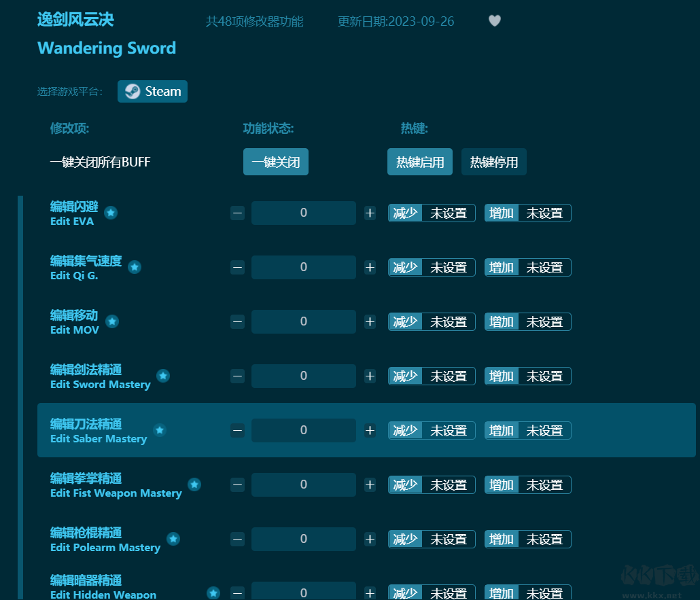Viewport: 700px width, 600px height.
Task: Click the Edit Sword Mastery value field
Action: pos(304,376)
